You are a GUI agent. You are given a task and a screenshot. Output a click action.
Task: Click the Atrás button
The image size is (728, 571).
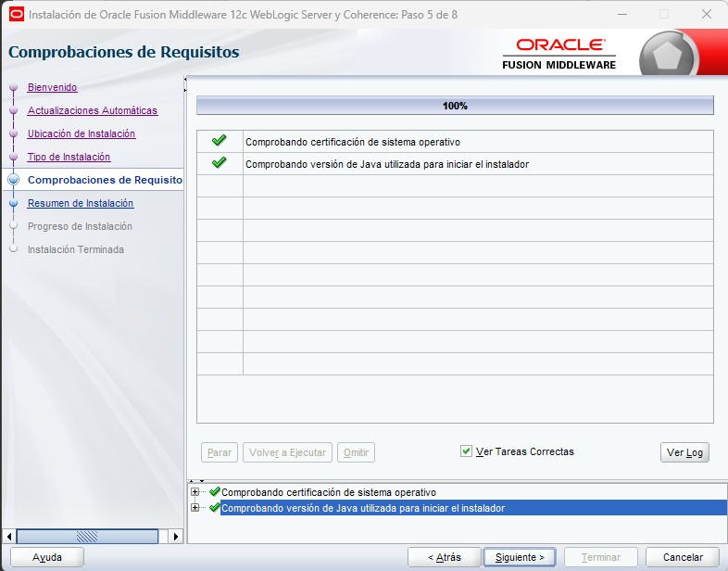click(444, 557)
